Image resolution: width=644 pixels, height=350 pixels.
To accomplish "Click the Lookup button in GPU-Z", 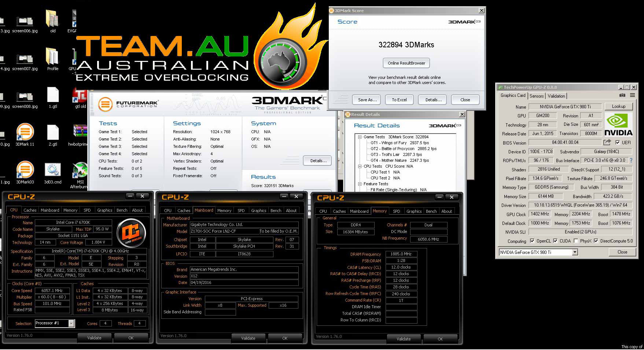I will point(619,106).
